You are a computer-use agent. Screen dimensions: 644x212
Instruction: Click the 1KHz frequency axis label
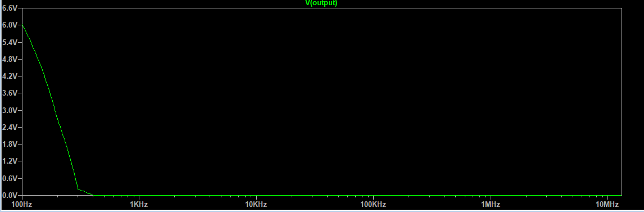tap(139, 204)
